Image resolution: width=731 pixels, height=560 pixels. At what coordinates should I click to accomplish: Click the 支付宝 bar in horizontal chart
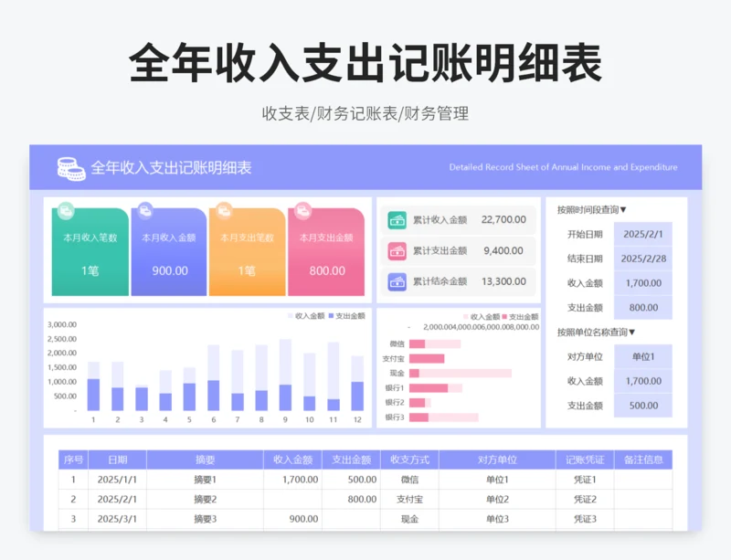point(427,359)
